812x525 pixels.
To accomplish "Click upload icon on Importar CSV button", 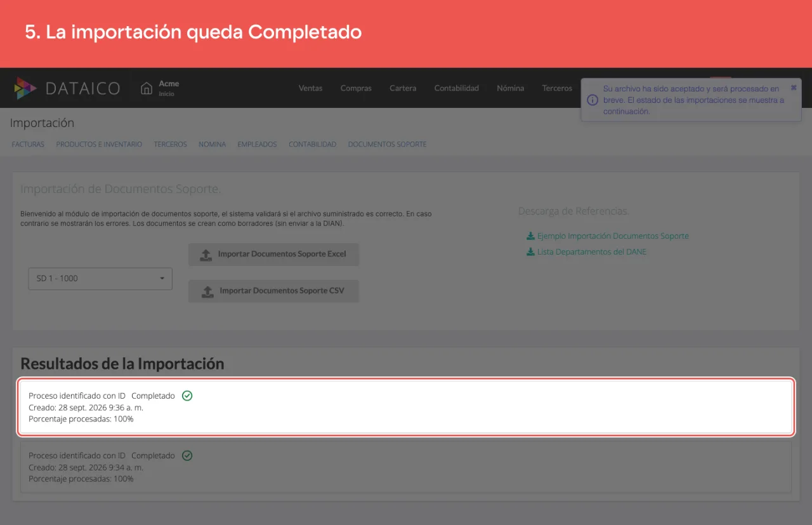I will [x=207, y=291].
